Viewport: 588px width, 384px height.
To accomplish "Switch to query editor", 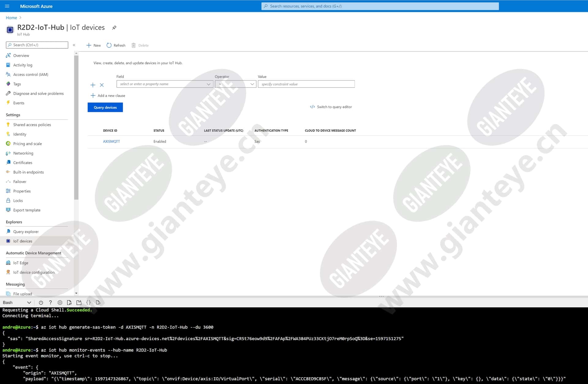I will [x=331, y=107].
